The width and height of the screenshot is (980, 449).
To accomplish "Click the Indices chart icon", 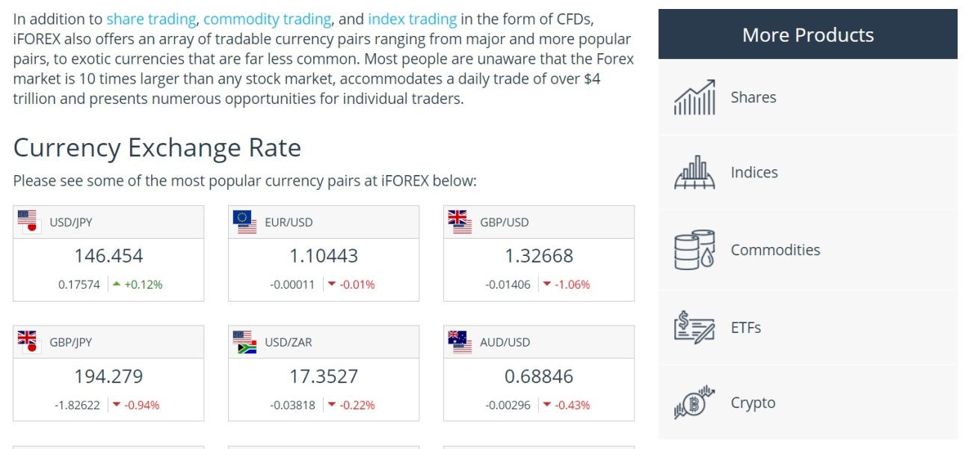I will [x=694, y=172].
